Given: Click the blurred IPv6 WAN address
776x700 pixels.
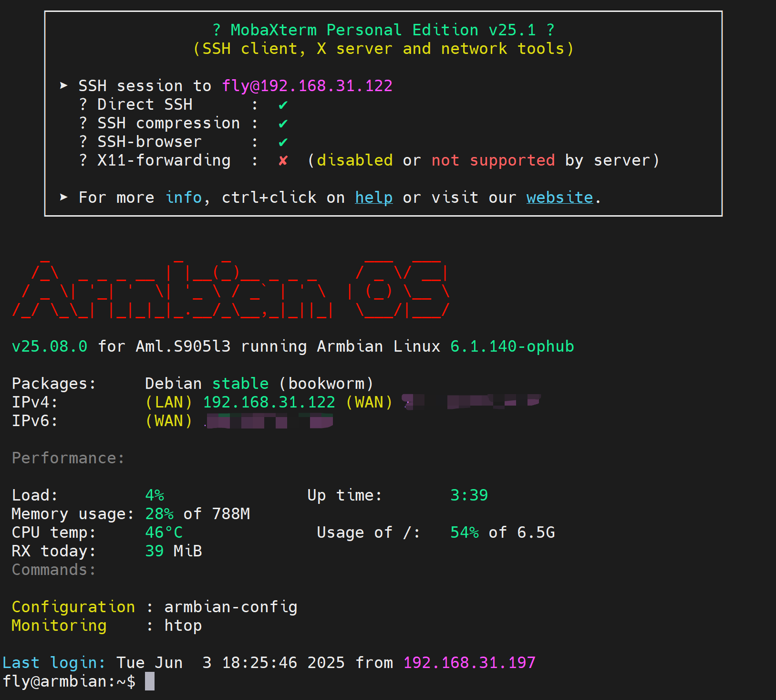Looking at the screenshot, I should pos(269,421).
